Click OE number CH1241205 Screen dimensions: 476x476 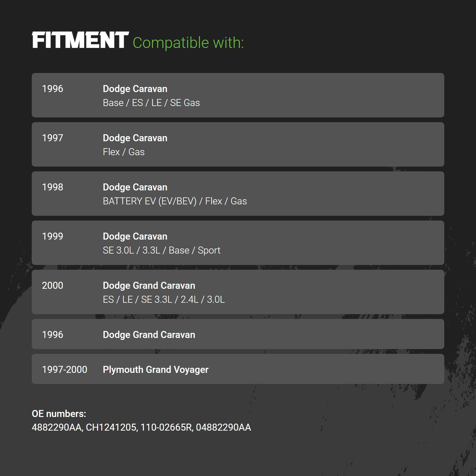pos(112,427)
